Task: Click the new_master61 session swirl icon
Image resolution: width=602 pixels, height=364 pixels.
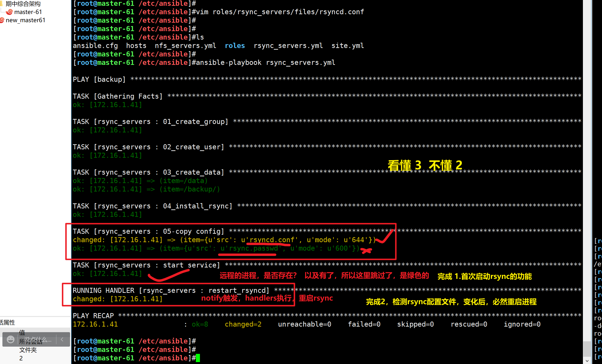Action: tap(2, 20)
